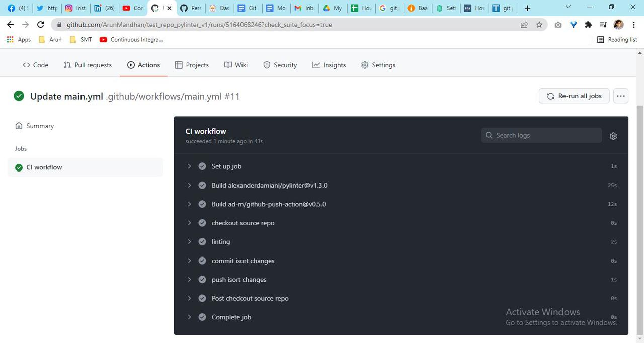Viewport: 644px width, 343px height.
Task: Switch to the Pull requests tab
Action: click(87, 65)
